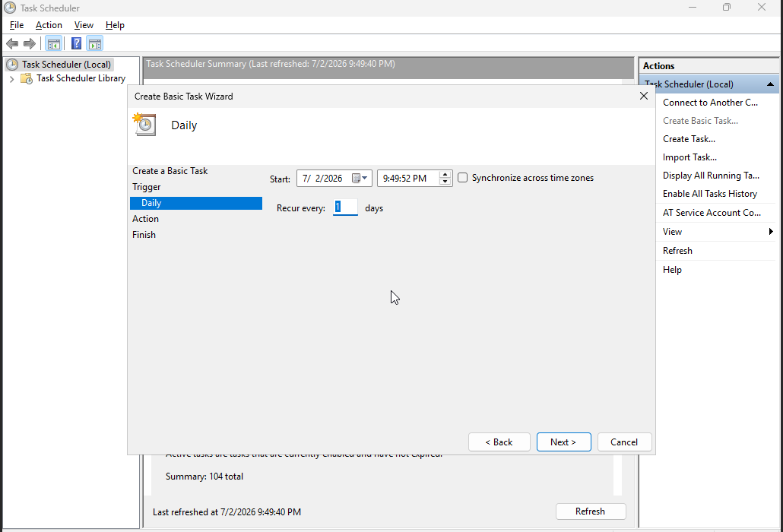
Task: Open the Help menu in menu bar
Action: [115, 25]
